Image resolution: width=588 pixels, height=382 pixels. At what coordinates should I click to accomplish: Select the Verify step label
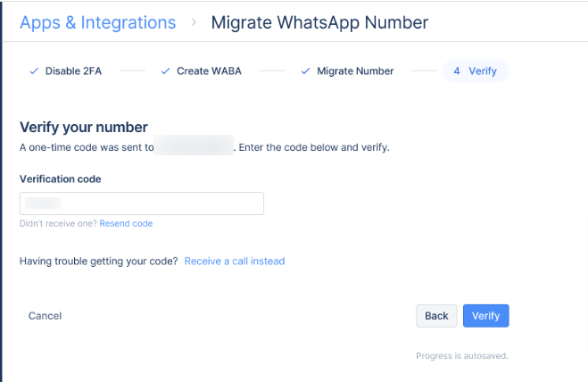click(x=483, y=71)
